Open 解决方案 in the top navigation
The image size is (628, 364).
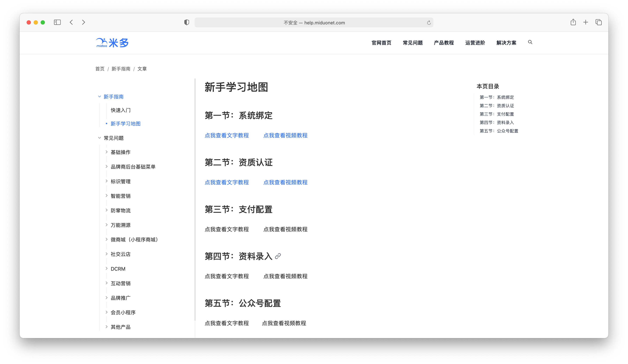click(x=506, y=43)
